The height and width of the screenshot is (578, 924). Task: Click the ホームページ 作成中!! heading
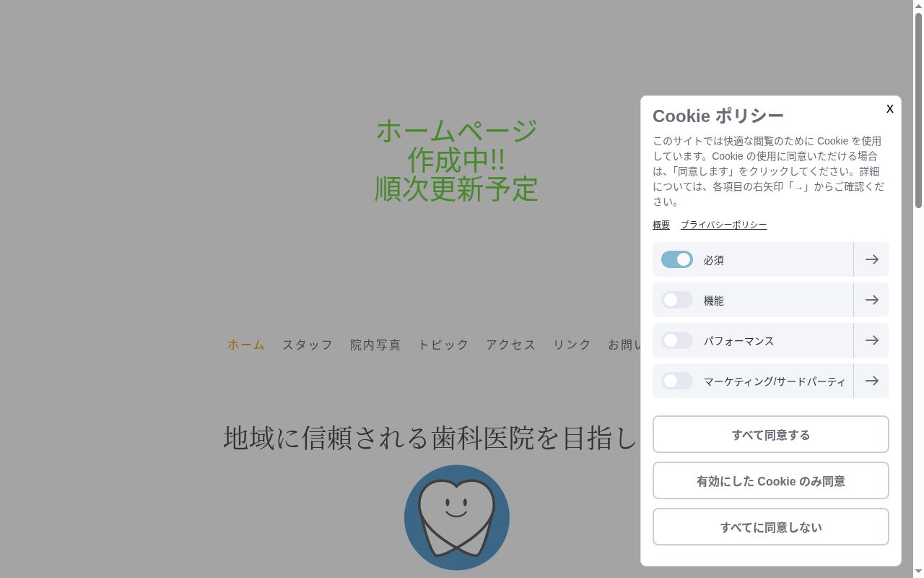(456, 160)
